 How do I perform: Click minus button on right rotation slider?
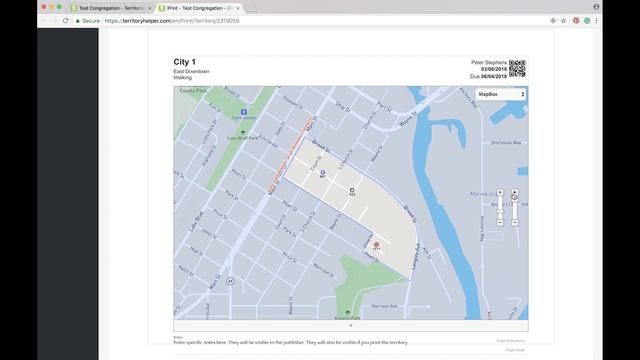(515, 222)
